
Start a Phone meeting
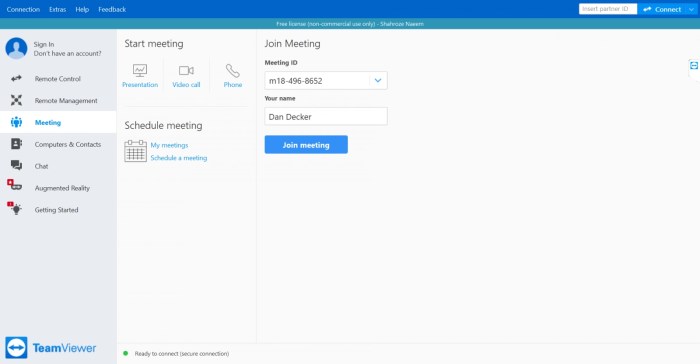tap(233, 76)
